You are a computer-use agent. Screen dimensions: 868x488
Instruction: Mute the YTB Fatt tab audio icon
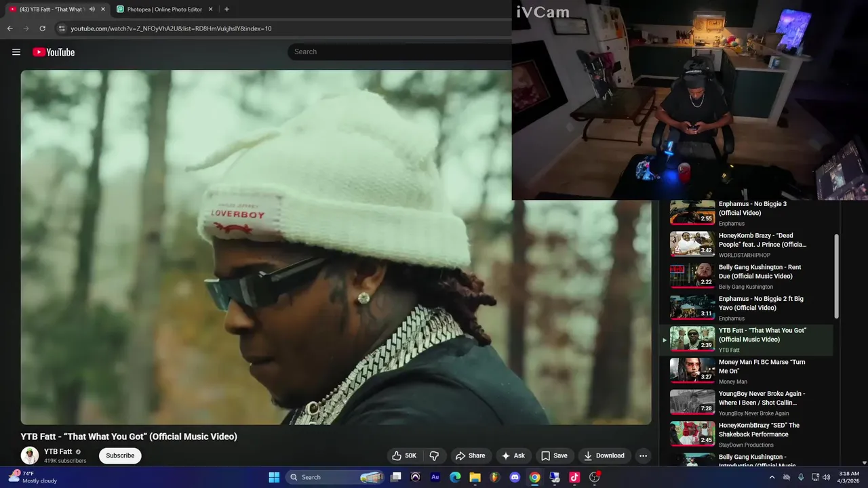point(92,9)
